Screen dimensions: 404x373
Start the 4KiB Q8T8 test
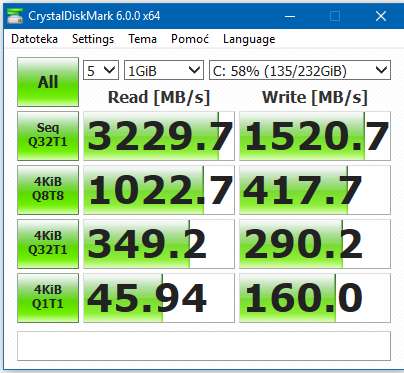coord(48,190)
